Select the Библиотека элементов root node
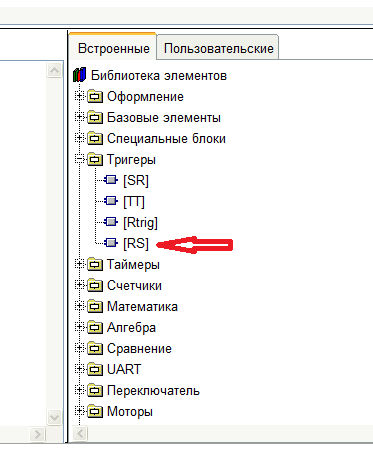 [159, 76]
